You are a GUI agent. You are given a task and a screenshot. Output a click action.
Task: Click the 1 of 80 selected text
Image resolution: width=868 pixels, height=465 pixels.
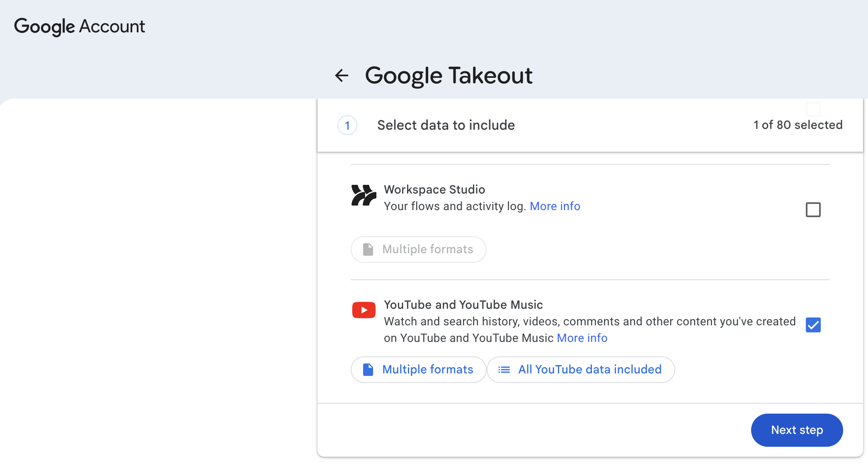798,125
